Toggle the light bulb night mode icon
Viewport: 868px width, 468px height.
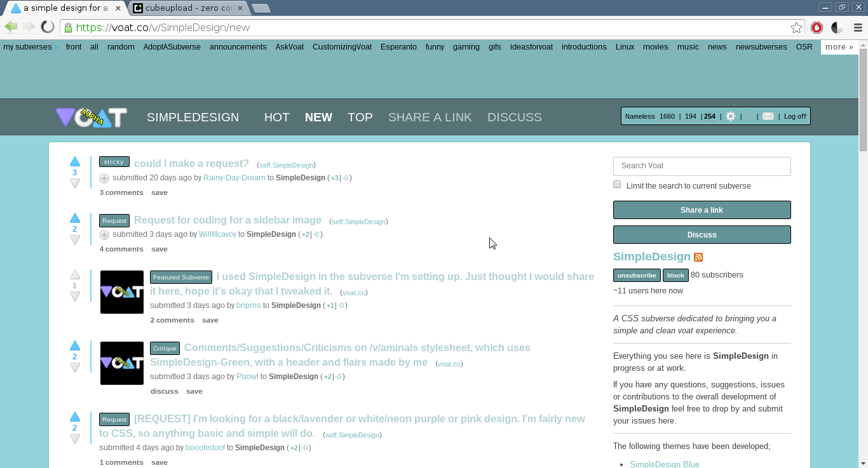pos(749,116)
